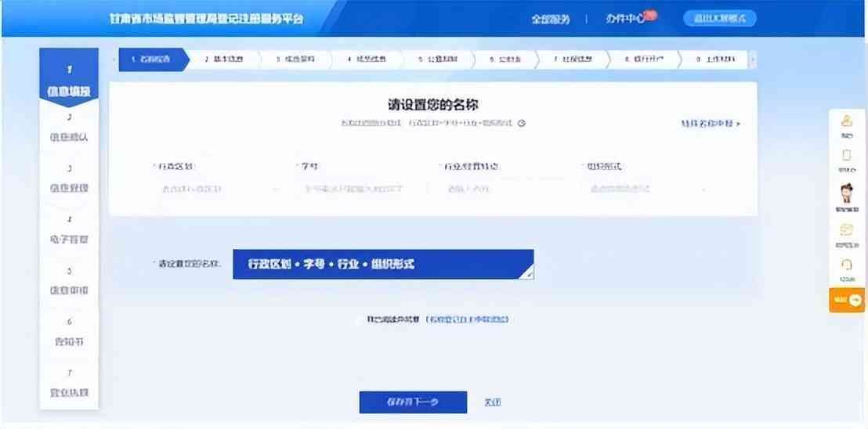Click the help circle icon beside name format hint
Screen dimensions: 868x429
click(x=521, y=123)
